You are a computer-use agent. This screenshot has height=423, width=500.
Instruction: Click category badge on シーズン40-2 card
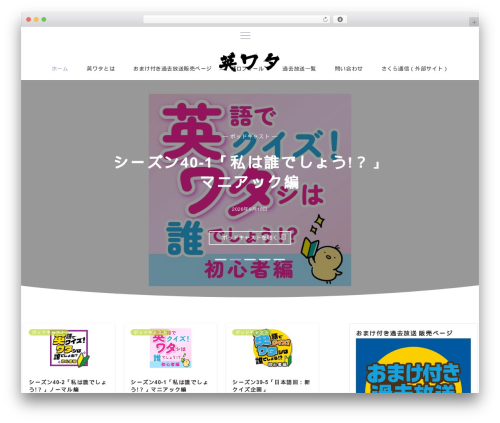(48, 332)
